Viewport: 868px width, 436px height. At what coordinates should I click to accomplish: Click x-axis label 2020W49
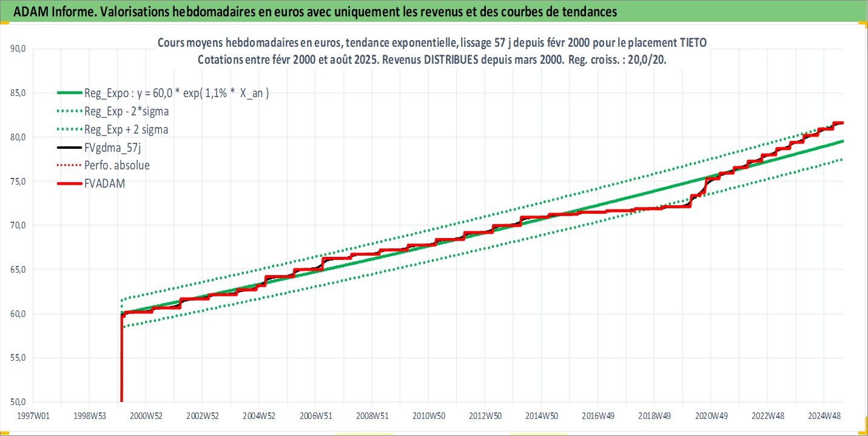coord(710,416)
